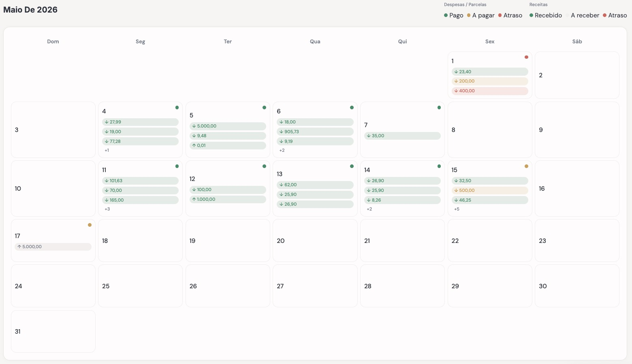This screenshot has width=632, height=364.
Task: Open the 905,73 expense on day 6
Action: coord(315,132)
